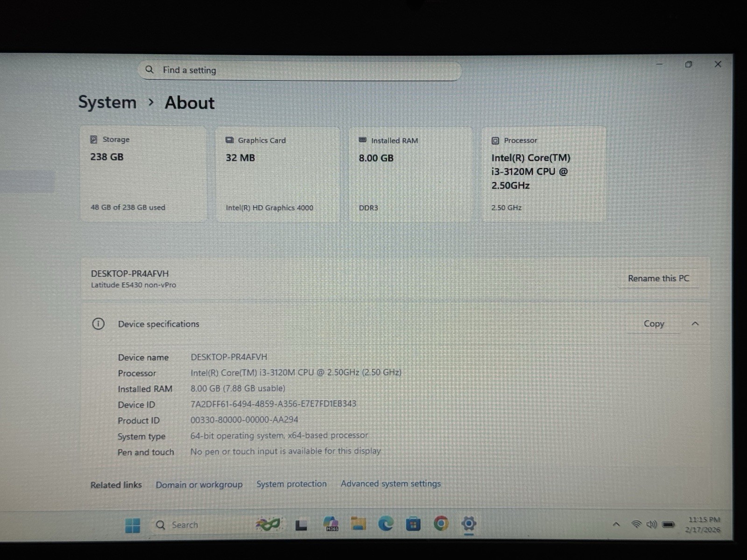Go back to System in the breadcrumb

click(x=107, y=102)
